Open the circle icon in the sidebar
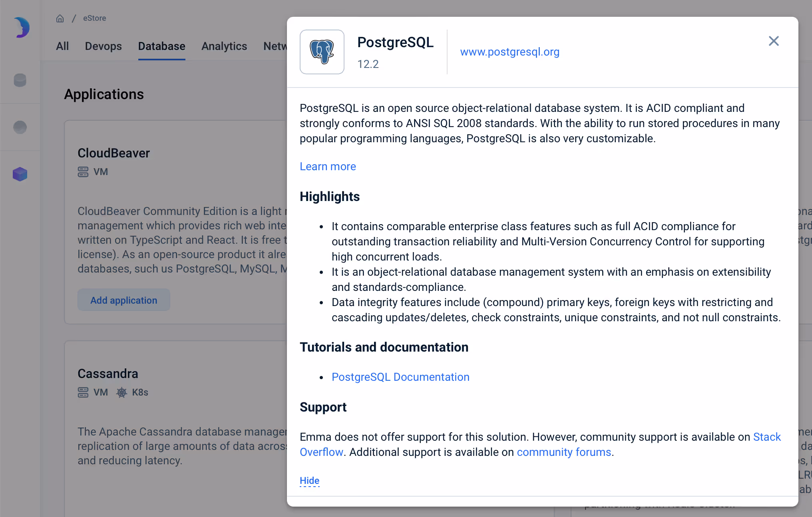The height and width of the screenshot is (517, 812). 20,127
